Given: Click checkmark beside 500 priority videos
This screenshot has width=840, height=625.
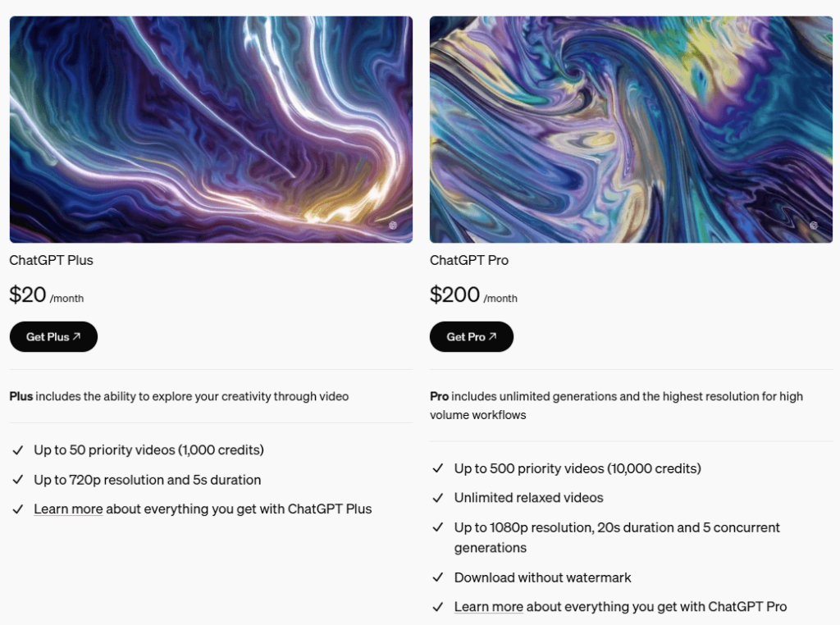Looking at the screenshot, I should (x=438, y=468).
